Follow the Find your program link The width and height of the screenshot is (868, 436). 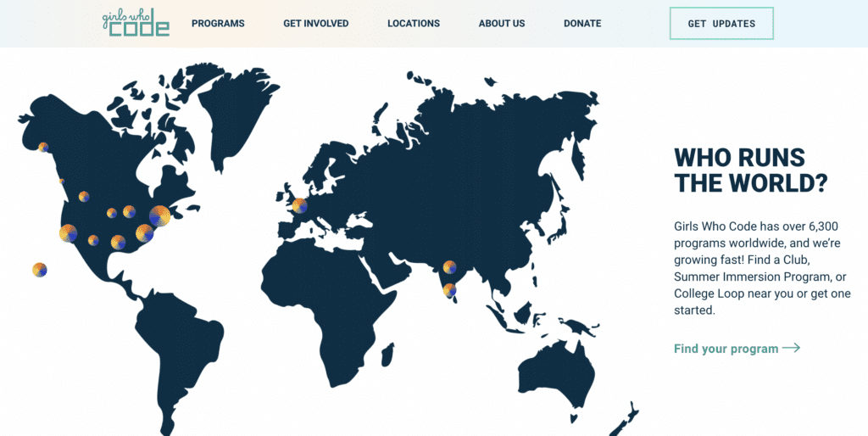tap(726, 349)
